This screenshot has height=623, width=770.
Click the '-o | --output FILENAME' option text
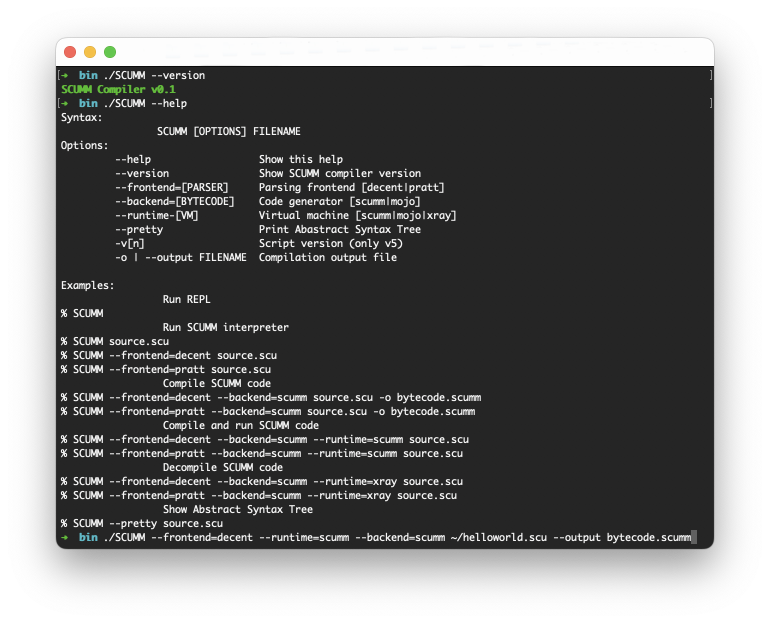pos(181,257)
